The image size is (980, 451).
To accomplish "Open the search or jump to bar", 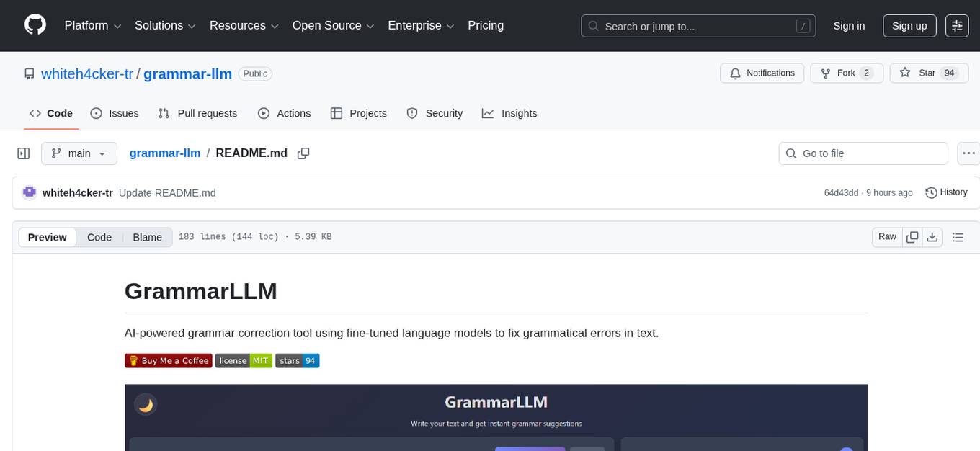I will click(x=698, y=26).
